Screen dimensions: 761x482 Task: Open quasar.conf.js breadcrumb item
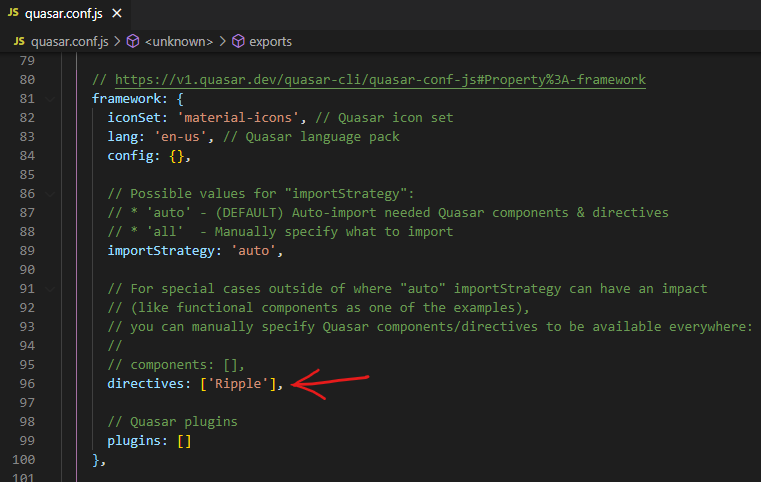pos(69,42)
